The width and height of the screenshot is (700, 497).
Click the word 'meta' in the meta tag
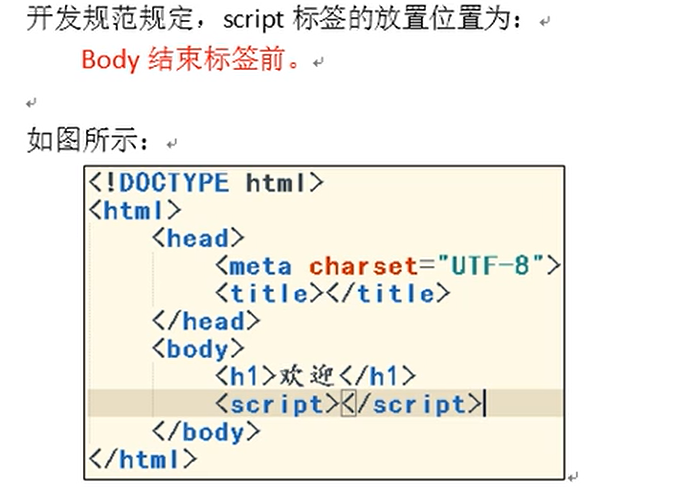point(261,267)
